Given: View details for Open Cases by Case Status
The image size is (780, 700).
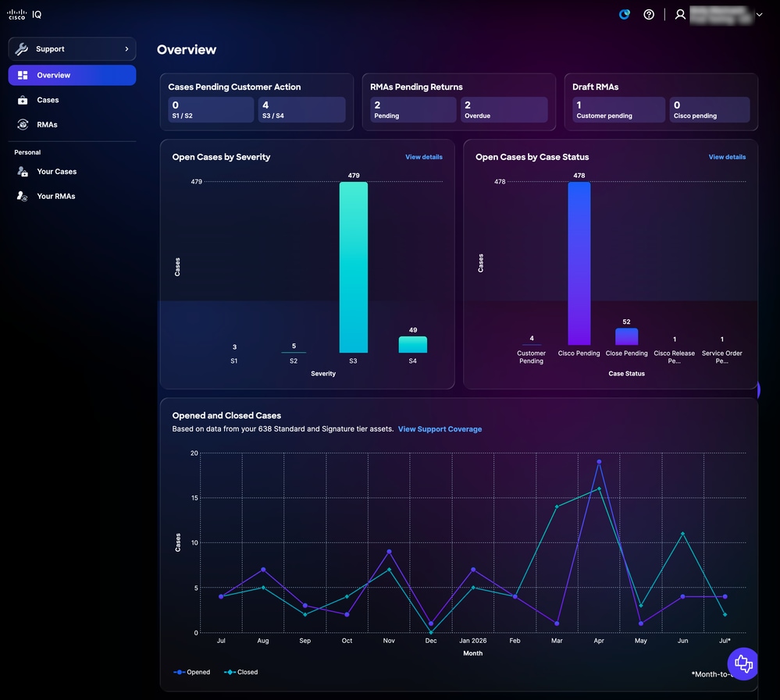Looking at the screenshot, I should tap(727, 157).
